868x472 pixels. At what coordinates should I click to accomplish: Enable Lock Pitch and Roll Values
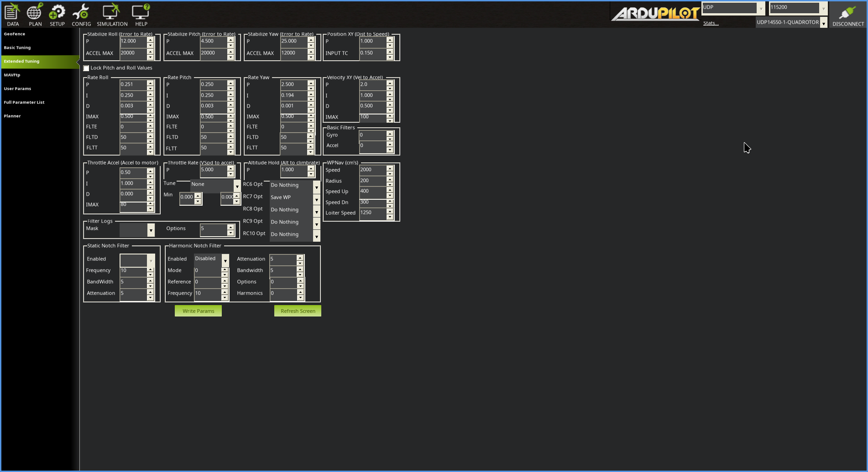coord(86,67)
